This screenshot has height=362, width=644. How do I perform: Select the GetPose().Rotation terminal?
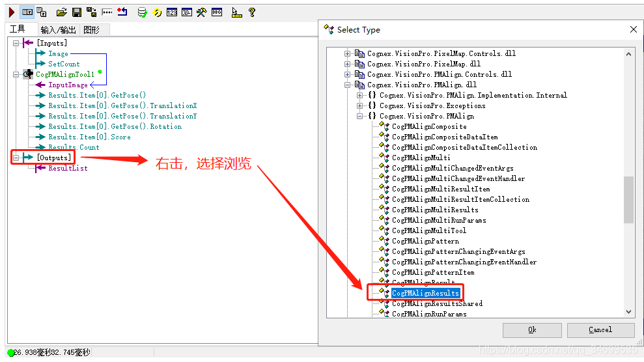pyautogui.click(x=115, y=127)
